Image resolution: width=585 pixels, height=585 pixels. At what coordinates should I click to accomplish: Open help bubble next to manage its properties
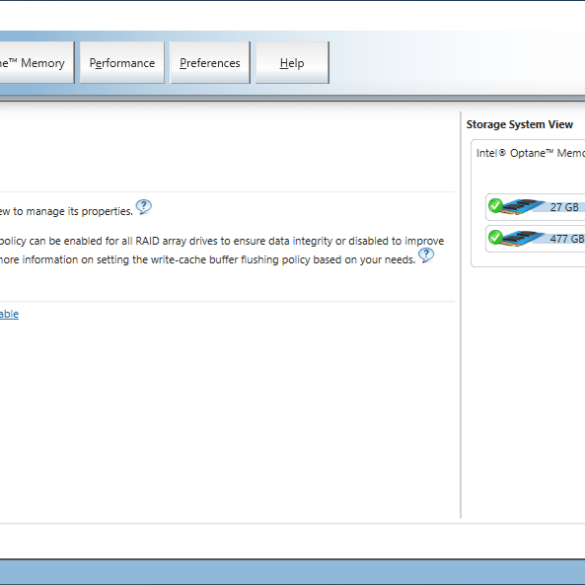pos(144,207)
